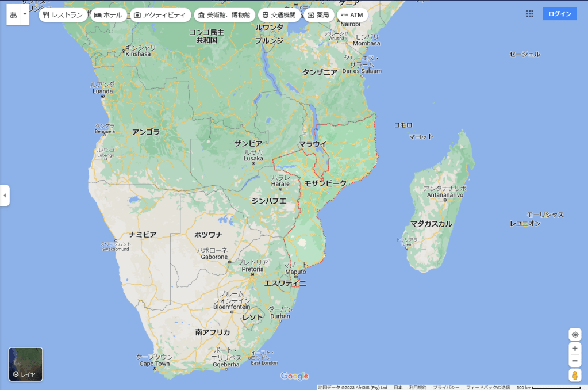The image size is (588, 390).
Task: Click the Google logo on the map
Action: (x=294, y=376)
